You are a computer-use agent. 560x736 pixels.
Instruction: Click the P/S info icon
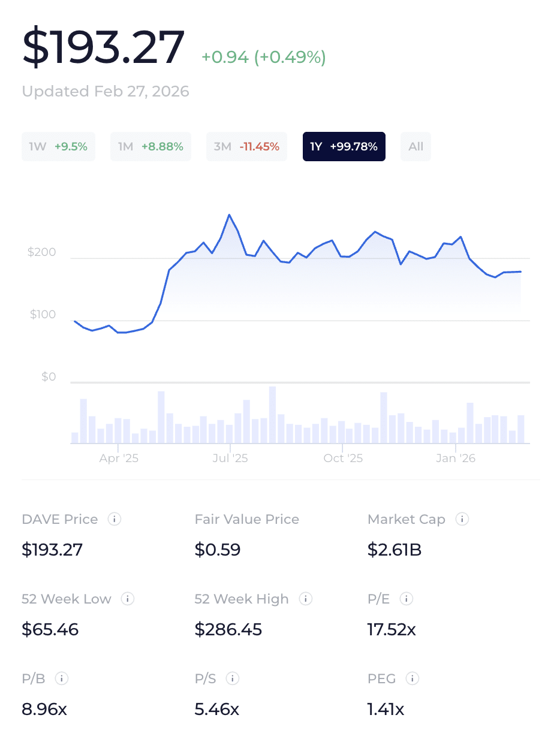click(x=233, y=678)
